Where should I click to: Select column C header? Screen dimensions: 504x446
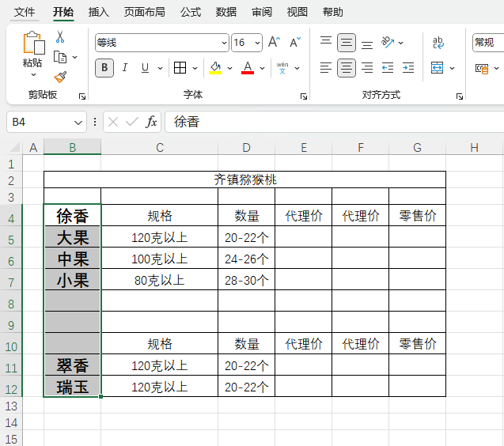[160, 148]
